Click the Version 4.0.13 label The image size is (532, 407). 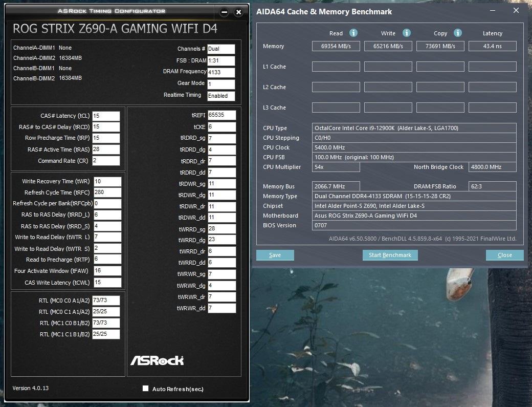(31, 388)
